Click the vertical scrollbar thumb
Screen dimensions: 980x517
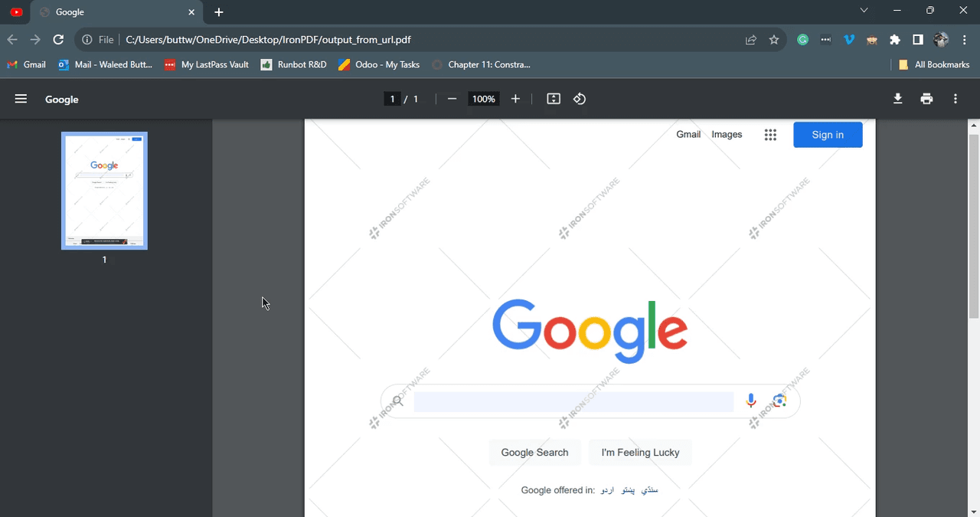(974, 226)
